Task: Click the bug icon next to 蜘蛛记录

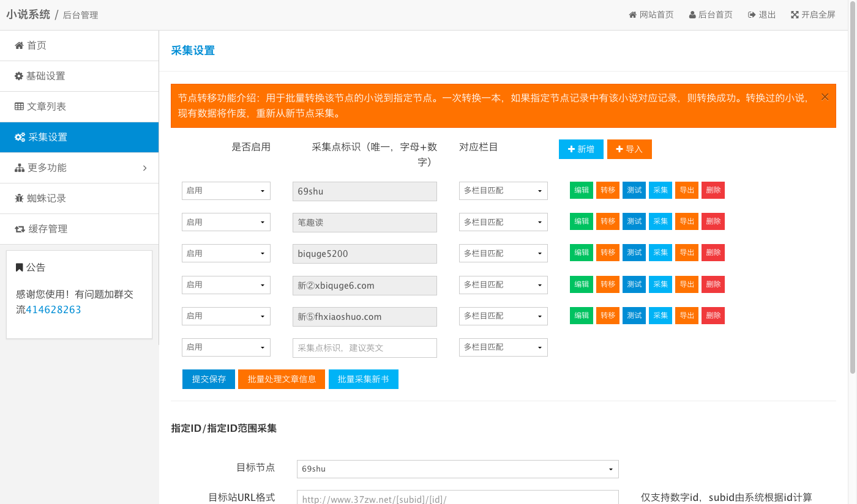Action: (x=19, y=198)
